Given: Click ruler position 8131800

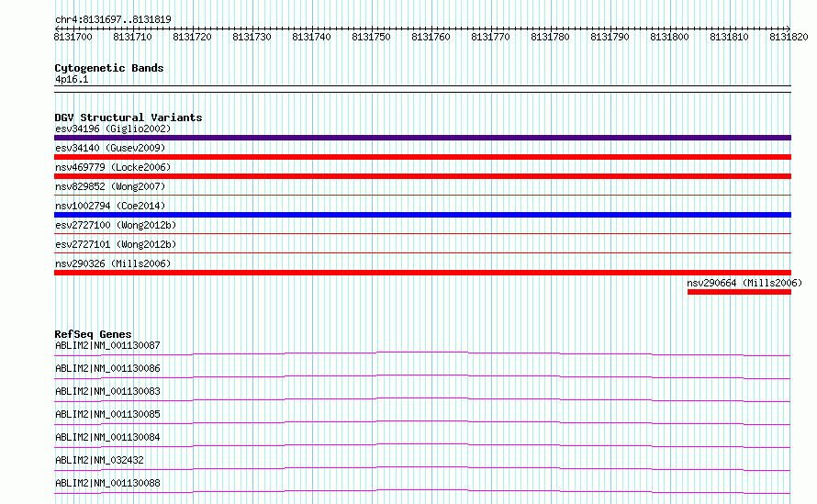Looking at the screenshot, I should point(669,37).
